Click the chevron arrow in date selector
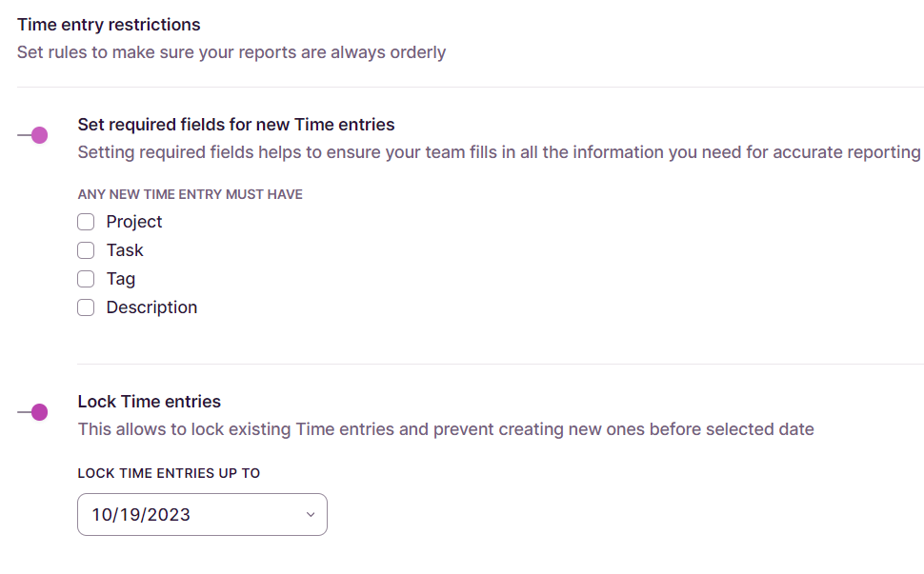This screenshot has height=574, width=924. [x=311, y=515]
